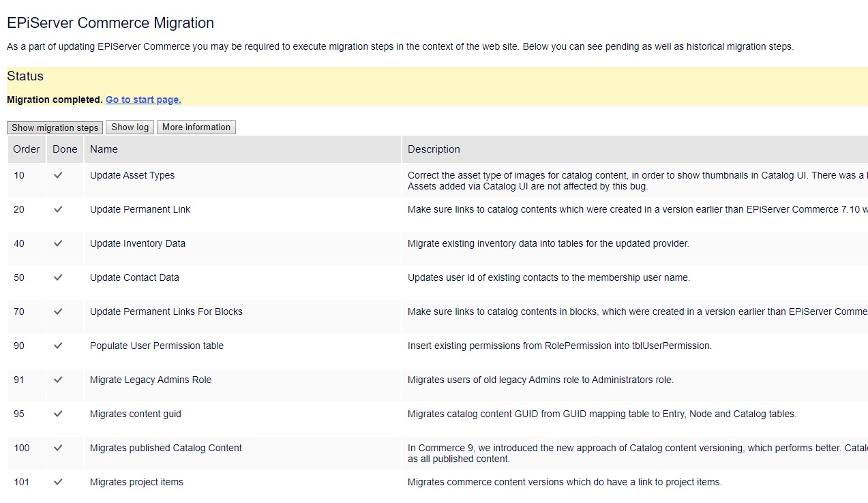Click the Status heading
This screenshot has height=503, width=868.
coord(25,76)
